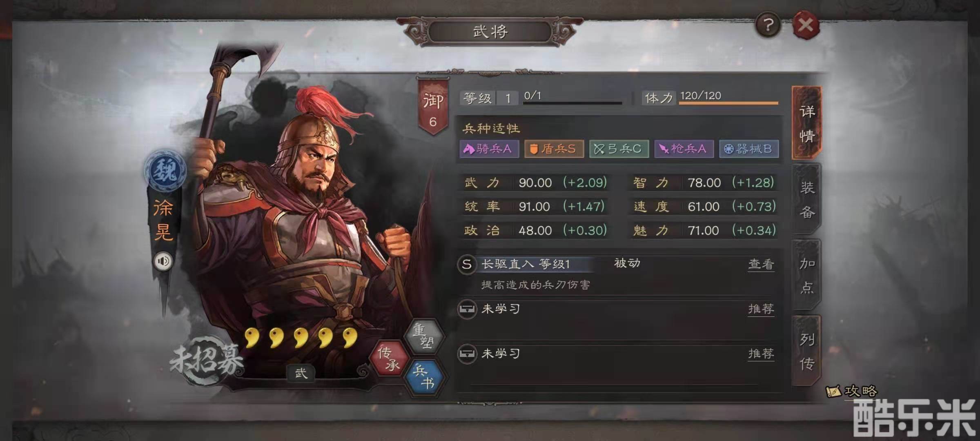Select the 骑兵A troop aptitude icon
Screen dimensions: 980x441
point(489,149)
